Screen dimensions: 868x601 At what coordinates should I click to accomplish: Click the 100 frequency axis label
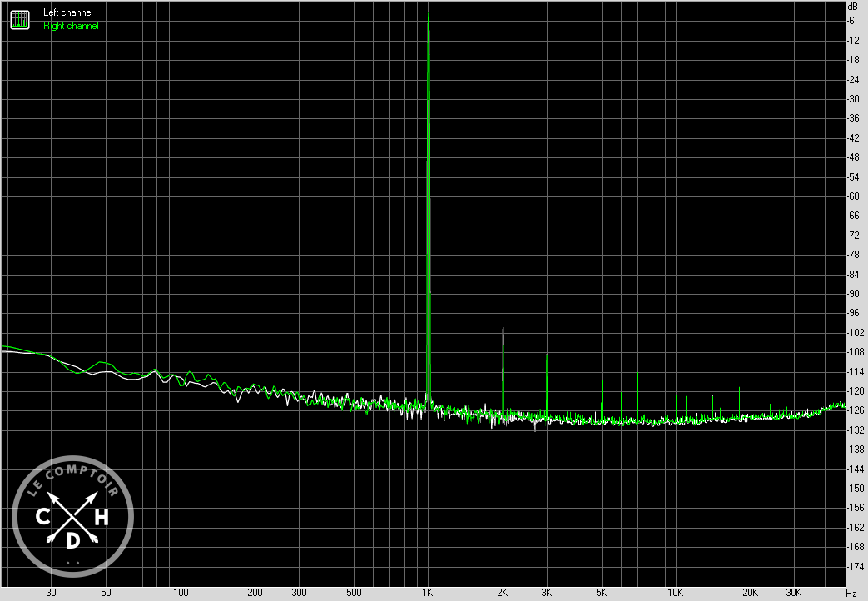coord(180,593)
